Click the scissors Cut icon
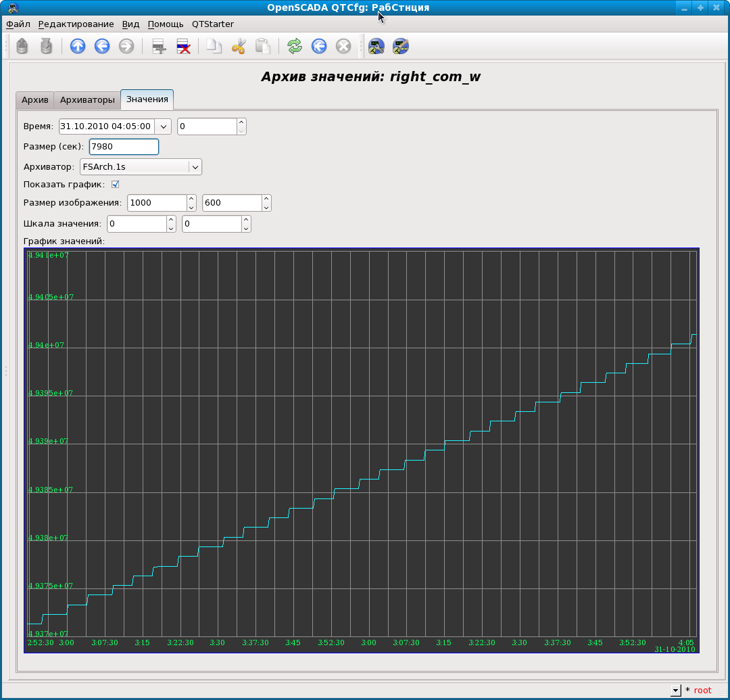 click(239, 46)
